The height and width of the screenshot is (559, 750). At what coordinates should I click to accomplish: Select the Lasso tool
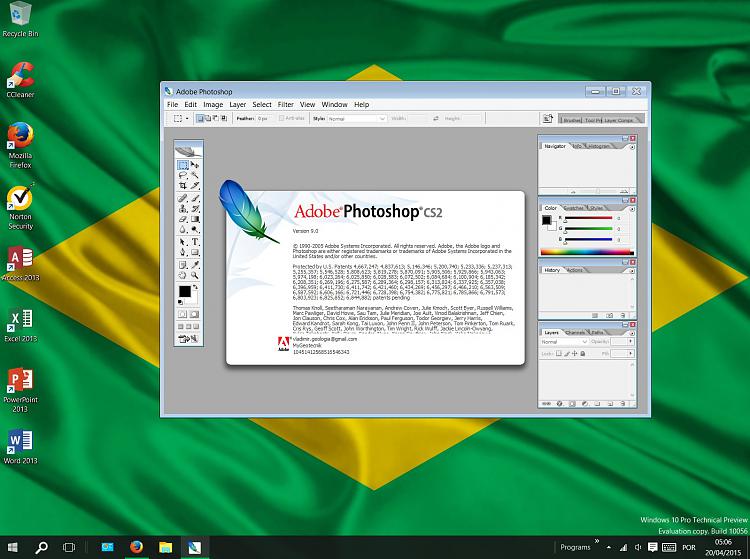(x=182, y=175)
